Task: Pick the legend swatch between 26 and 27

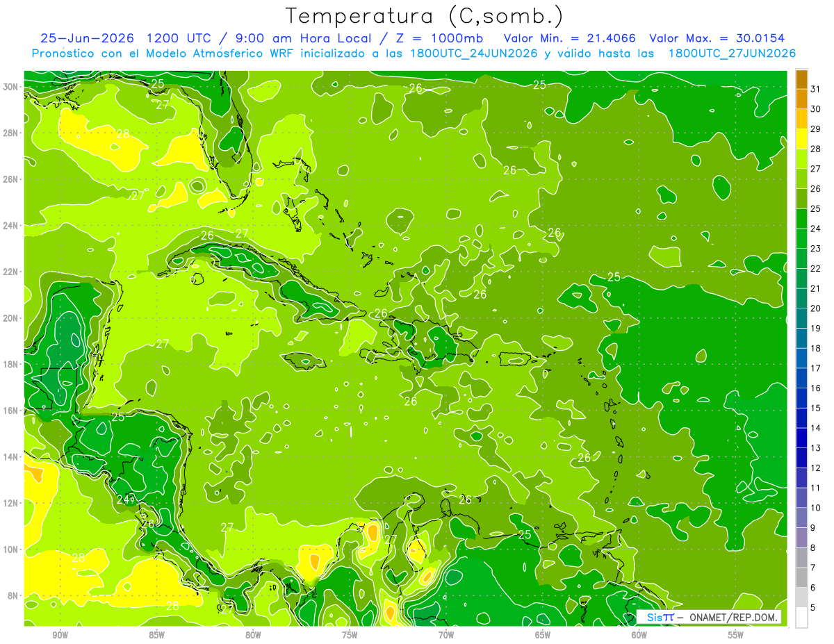Action: (x=802, y=179)
